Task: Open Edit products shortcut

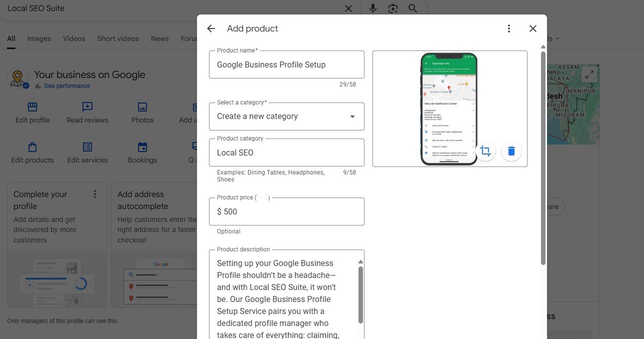Action: (32, 153)
